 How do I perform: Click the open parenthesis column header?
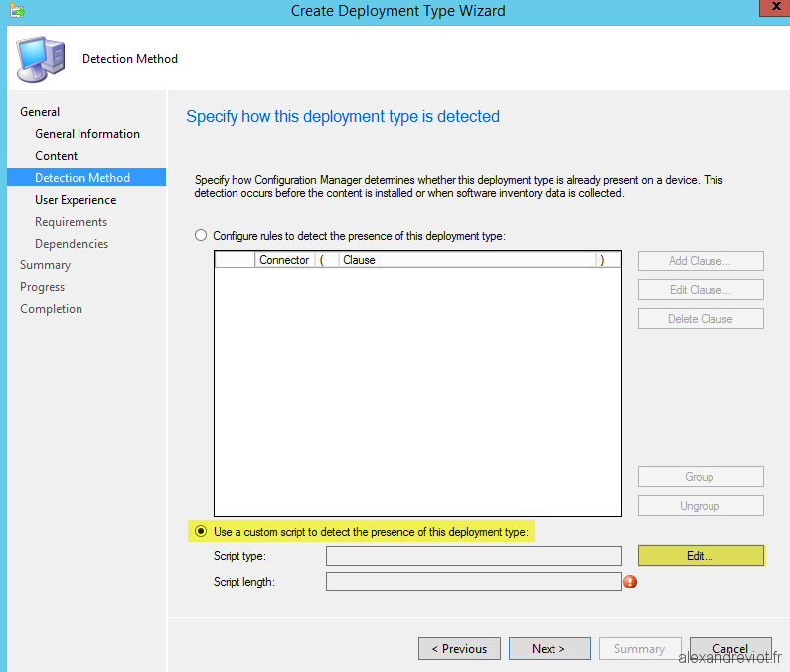pyautogui.click(x=327, y=260)
